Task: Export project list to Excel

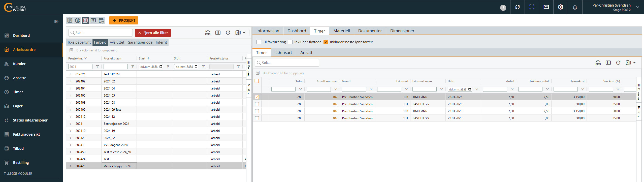Action: tap(238, 33)
